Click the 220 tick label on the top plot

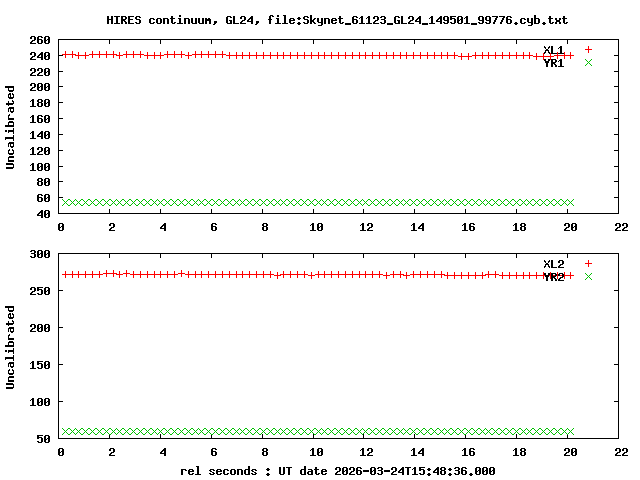40,72
